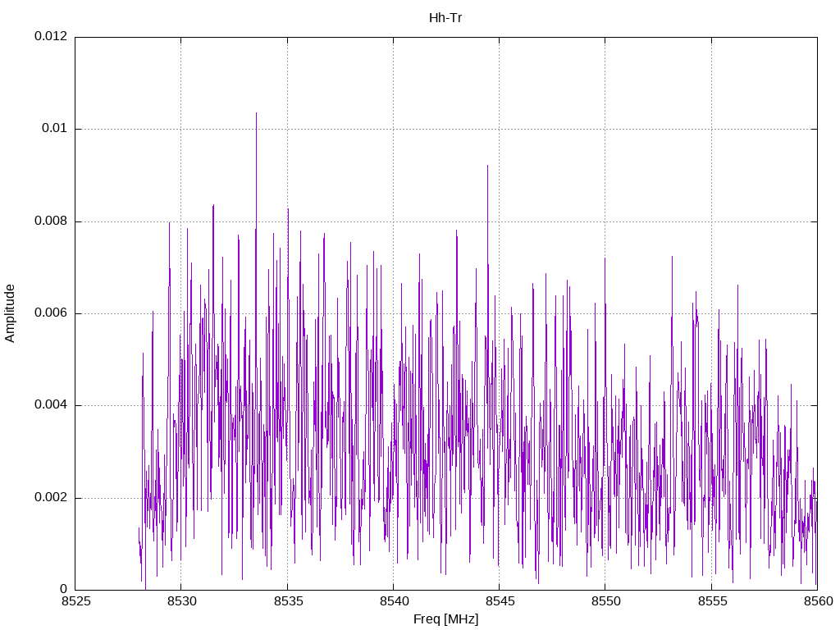This screenshot has height=630, width=840.
Task: Click y-axis tick value 0.008
Action: click(x=51, y=221)
